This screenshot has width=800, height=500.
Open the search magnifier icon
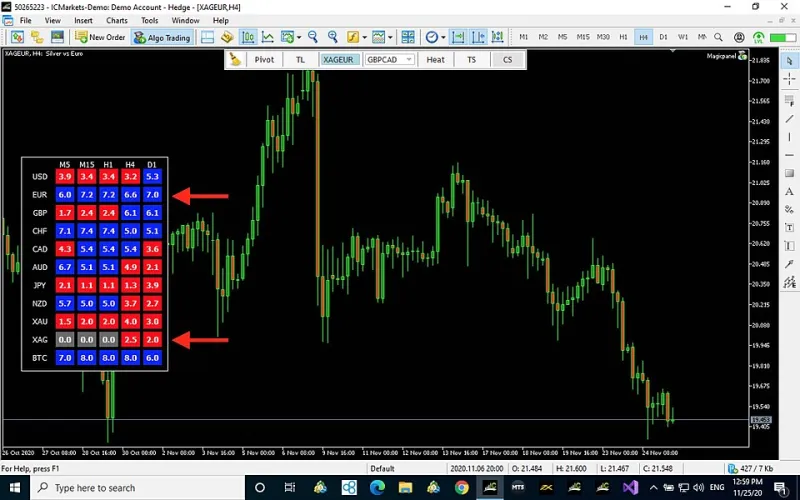pos(718,37)
